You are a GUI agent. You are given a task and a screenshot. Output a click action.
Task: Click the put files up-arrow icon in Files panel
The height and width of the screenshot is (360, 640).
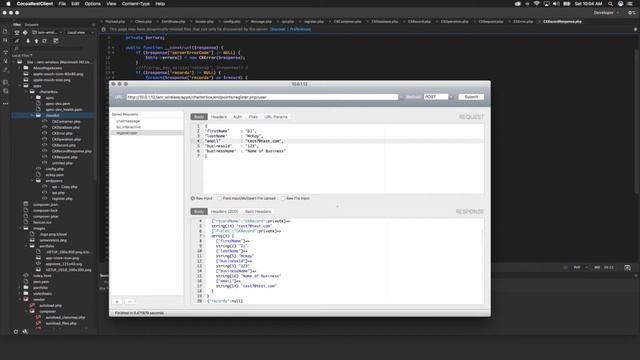pyautogui.click(x=36, y=41)
